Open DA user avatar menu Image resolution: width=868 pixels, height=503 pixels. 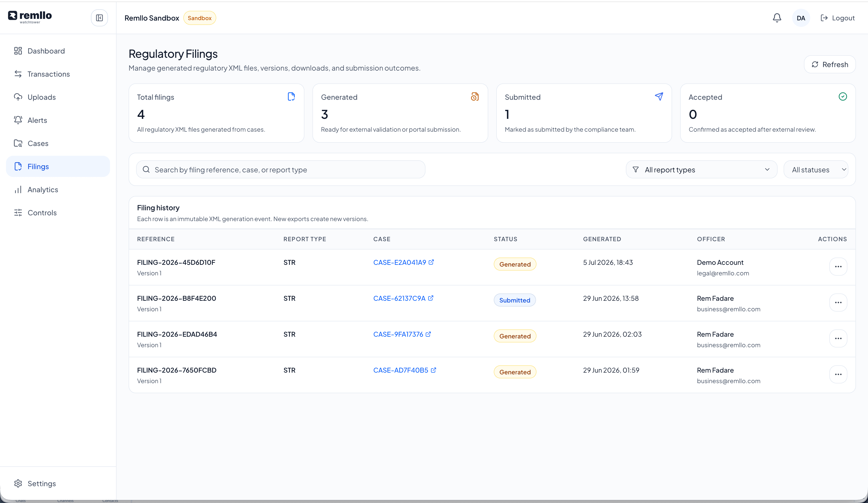coord(801,18)
